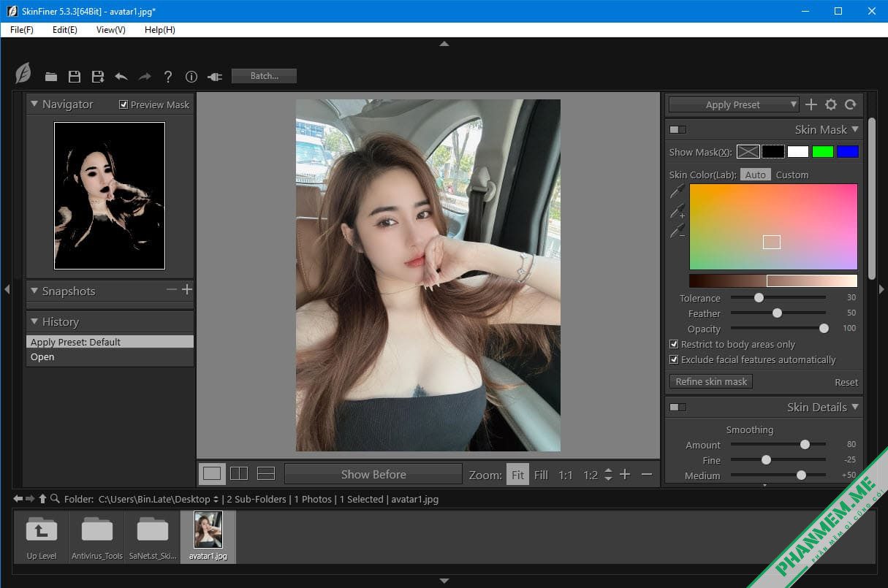Go up one folder level arrow icon
Screen dimensions: 888x588
42,498
